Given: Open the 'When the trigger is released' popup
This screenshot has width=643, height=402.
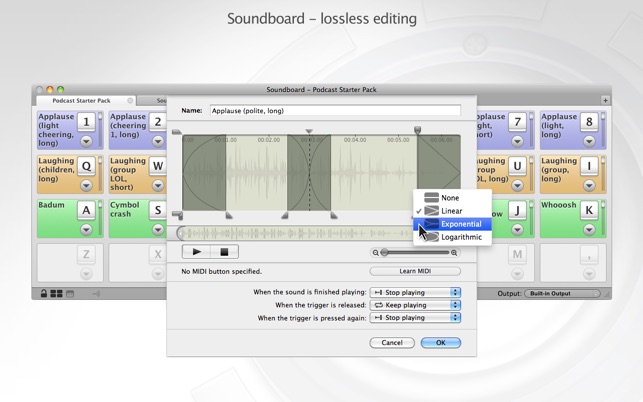Looking at the screenshot, I should coord(415,305).
